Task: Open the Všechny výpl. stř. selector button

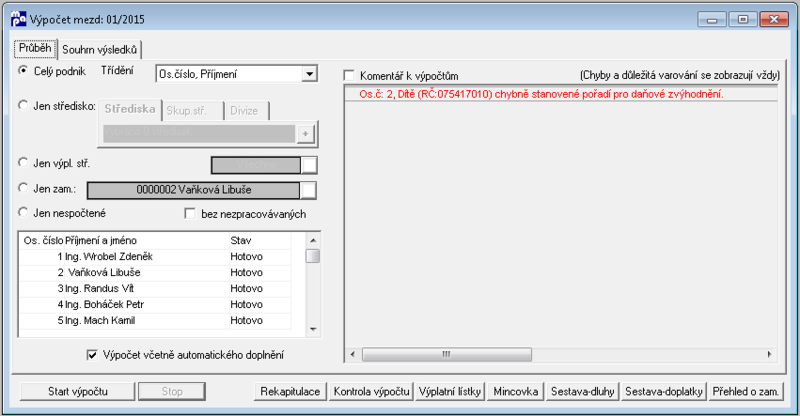Action: 309,165
